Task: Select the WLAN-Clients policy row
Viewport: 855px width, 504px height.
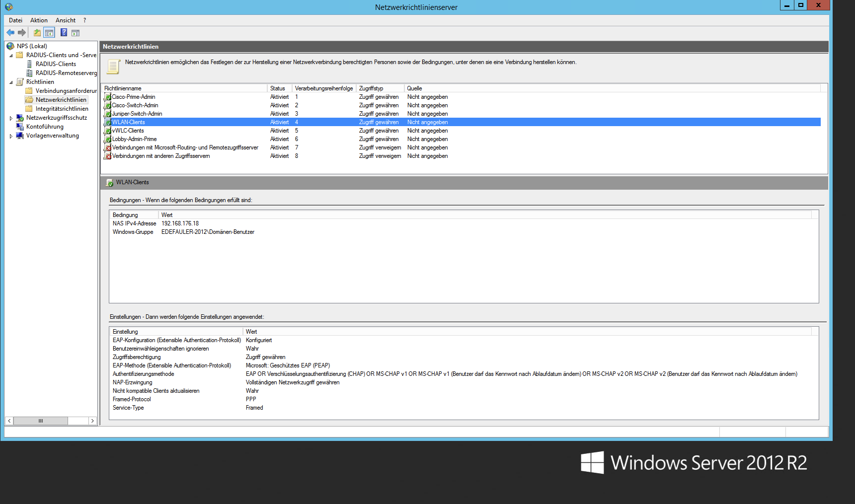Action: point(462,122)
